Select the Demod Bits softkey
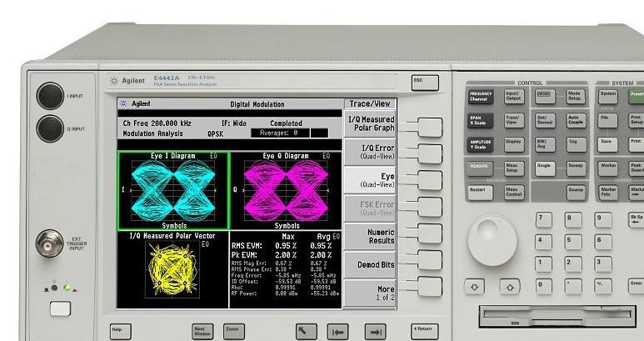Viewport: 644px width, 341px height. 430,260
